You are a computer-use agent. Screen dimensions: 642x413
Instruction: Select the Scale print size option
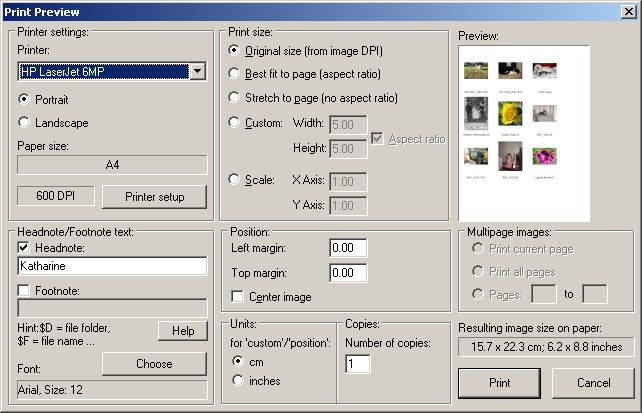(234, 180)
